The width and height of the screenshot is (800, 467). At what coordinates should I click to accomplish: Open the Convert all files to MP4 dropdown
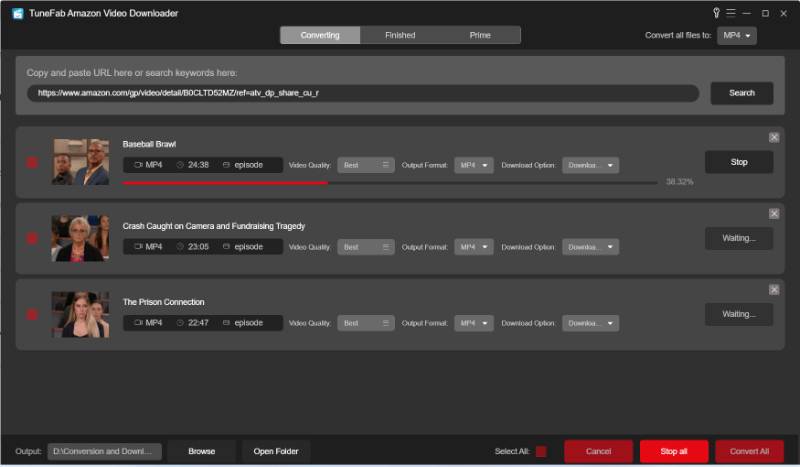[x=737, y=35]
